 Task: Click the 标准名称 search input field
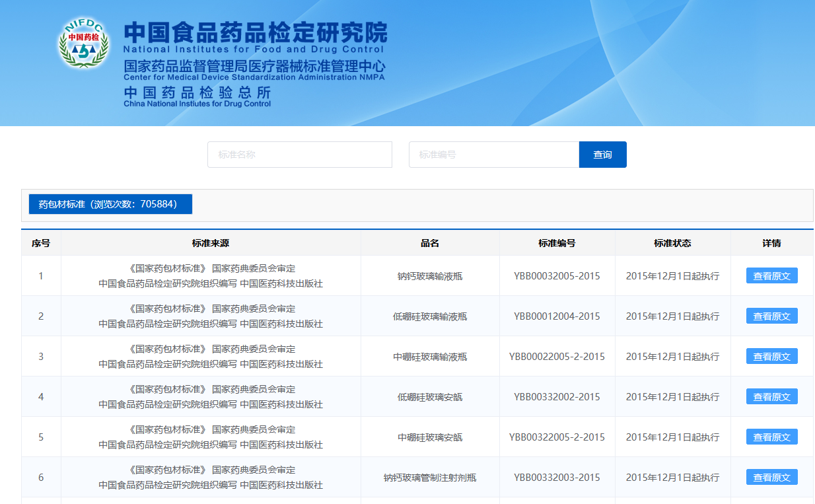pos(299,155)
